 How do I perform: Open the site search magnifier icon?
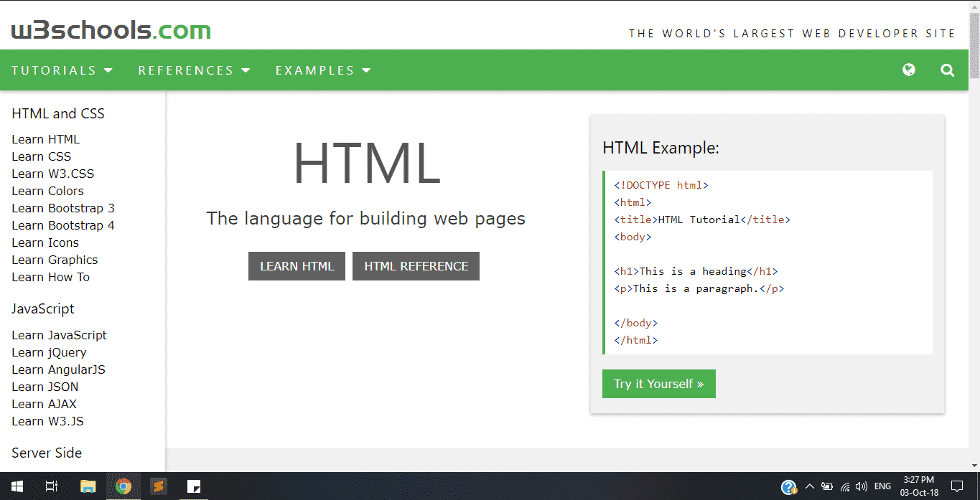(x=947, y=70)
